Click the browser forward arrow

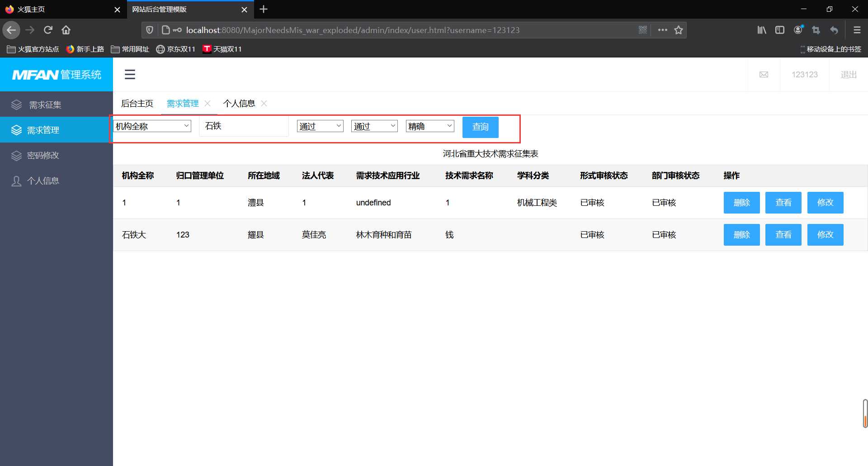tap(30, 30)
